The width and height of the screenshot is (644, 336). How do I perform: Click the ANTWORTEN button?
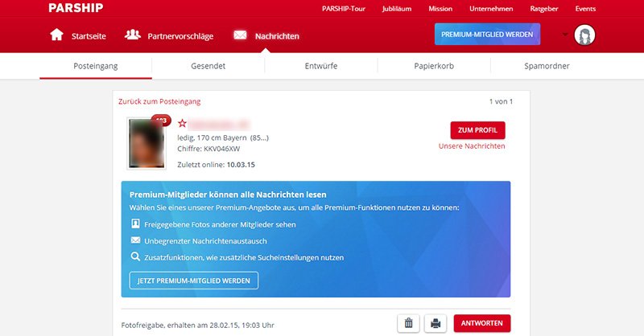click(x=481, y=323)
